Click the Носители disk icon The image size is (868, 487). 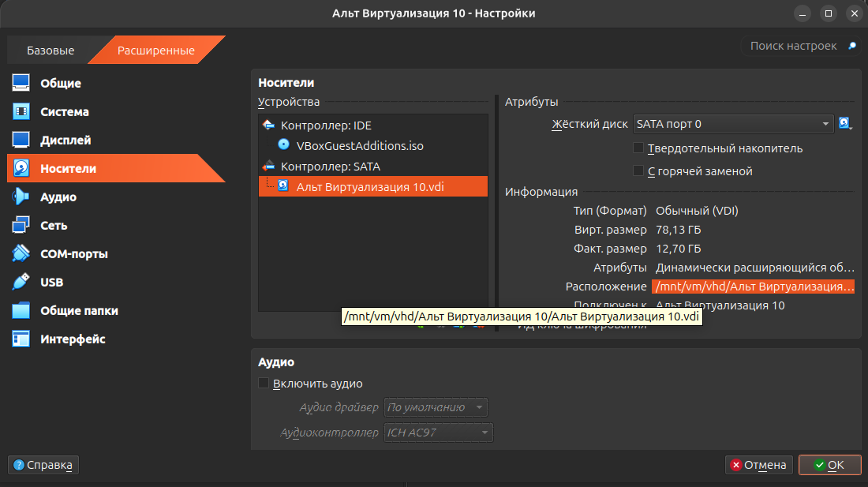coord(21,168)
